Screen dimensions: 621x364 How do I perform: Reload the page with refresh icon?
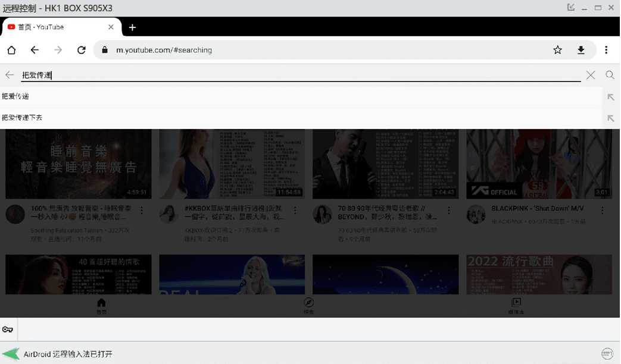(82, 50)
